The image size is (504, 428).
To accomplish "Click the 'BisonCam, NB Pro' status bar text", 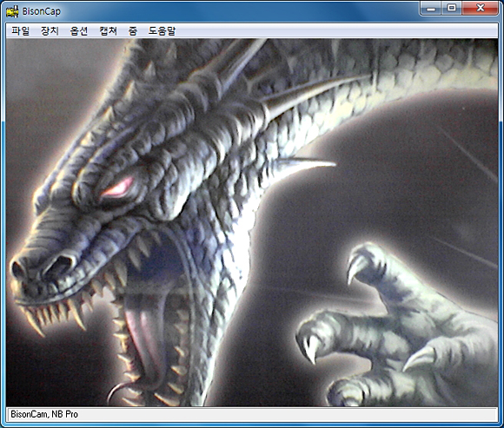I will click(44, 414).
